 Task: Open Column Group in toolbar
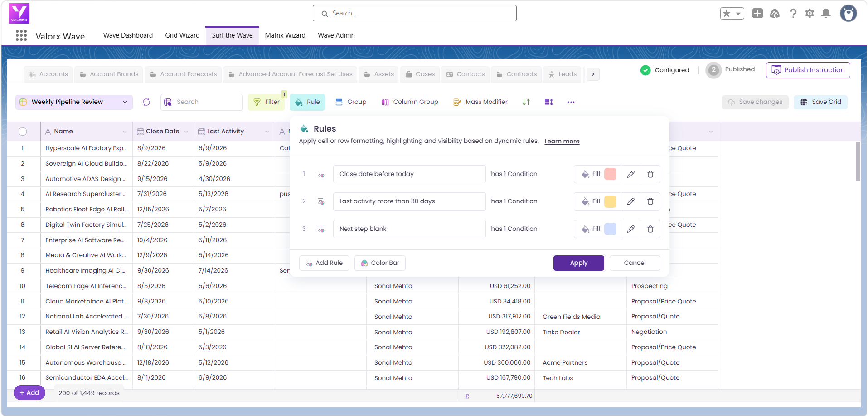[x=410, y=102]
